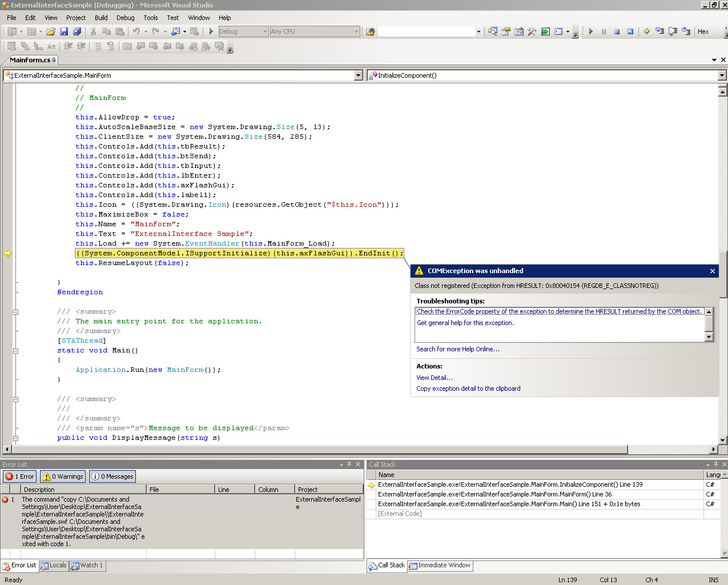Open Solution Explorer from the toolbar icon
The width and height of the screenshot is (728, 585).
pyautogui.click(x=492, y=31)
